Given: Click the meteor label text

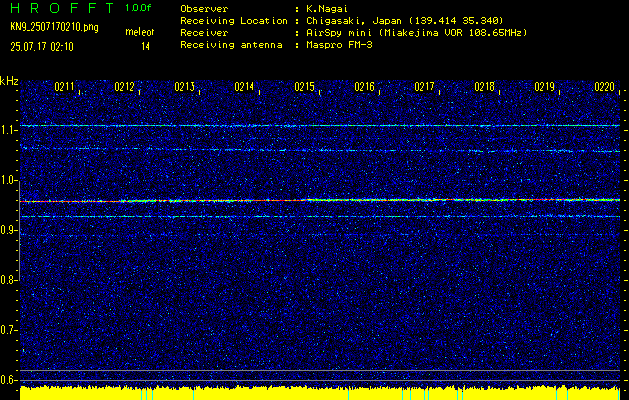Looking at the screenshot, I should click(140, 32).
